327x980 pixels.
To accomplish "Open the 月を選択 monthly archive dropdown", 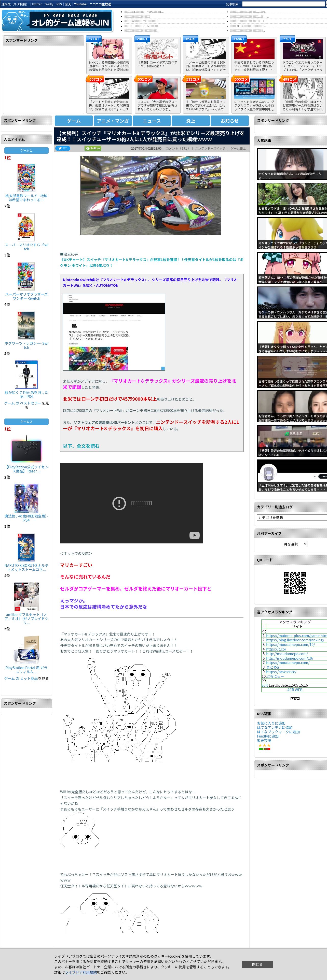I will (x=295, y=544).
